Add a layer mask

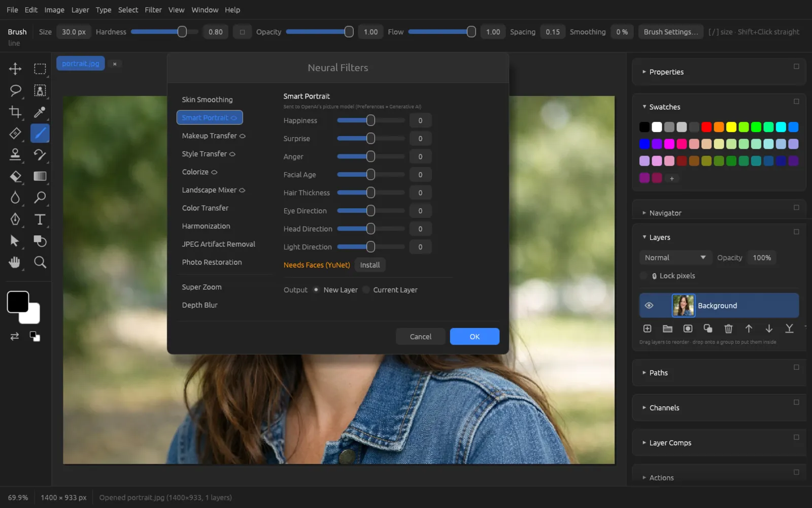point(688,329)
